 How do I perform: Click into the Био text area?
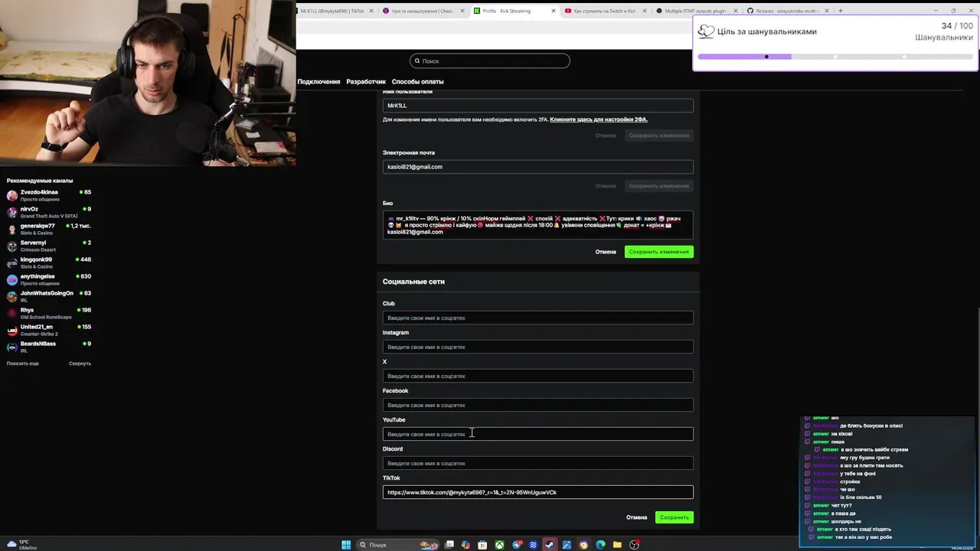tap(538, 225)
